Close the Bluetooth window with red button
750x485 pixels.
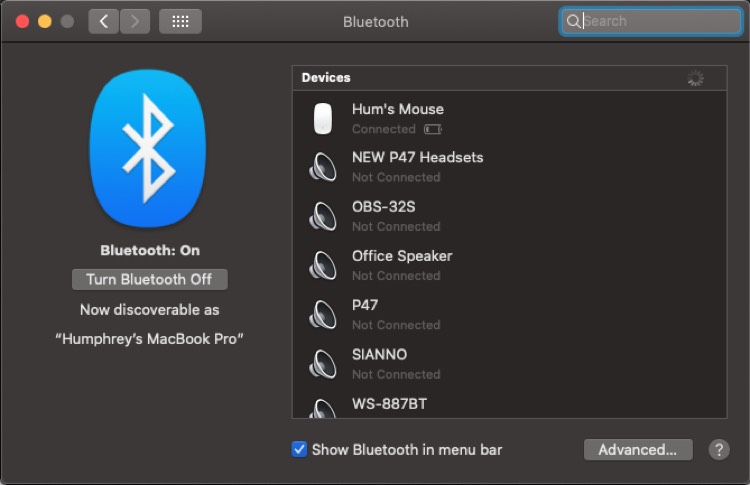coord(22,22)
